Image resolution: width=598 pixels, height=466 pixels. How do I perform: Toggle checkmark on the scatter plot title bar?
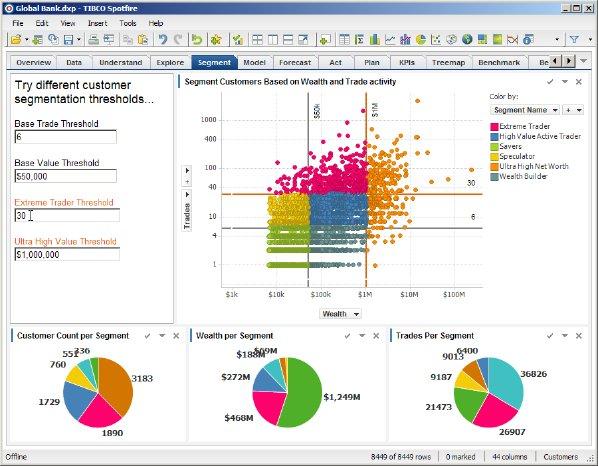[550, 82]
